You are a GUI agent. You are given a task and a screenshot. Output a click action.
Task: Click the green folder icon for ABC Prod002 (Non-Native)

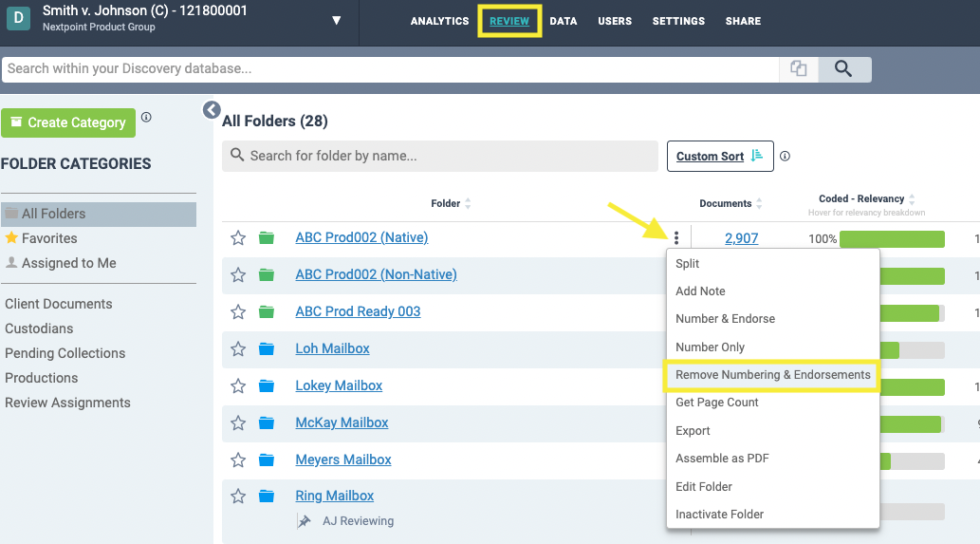267,274
